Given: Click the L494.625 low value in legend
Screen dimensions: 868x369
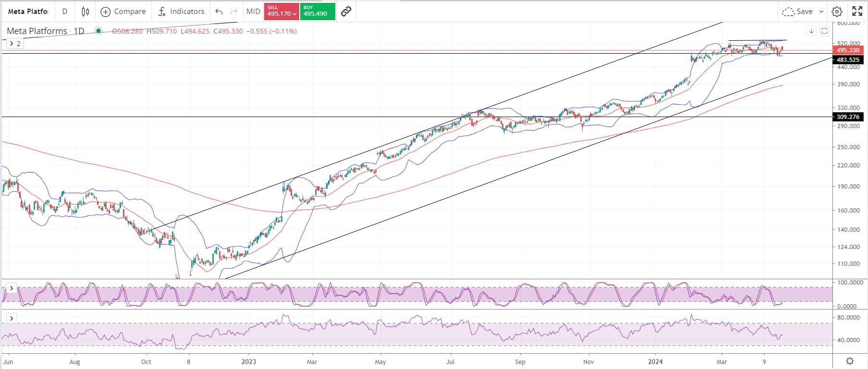Looking at the screenshot, I should 195,31.
